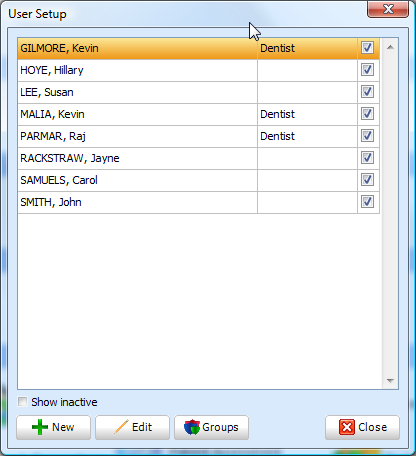The width and height of the screenshot is (416, 456).
Task: Open the Groups dialog
Action: click(211, 427)
